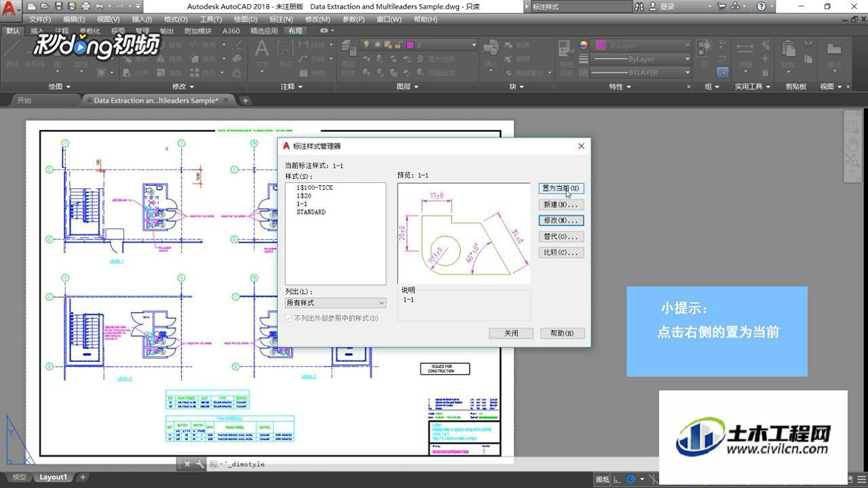The width and height of the screenshot is (868, 488).
Task: Click the 帮助(H) button in the dialog
Action: (562, 333)
